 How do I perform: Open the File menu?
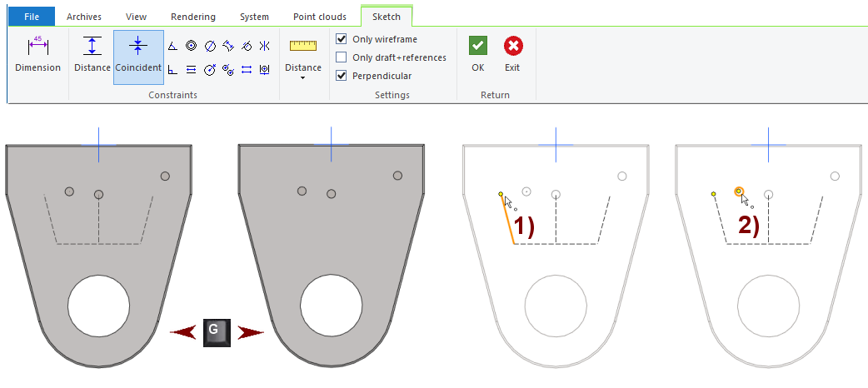31,17
